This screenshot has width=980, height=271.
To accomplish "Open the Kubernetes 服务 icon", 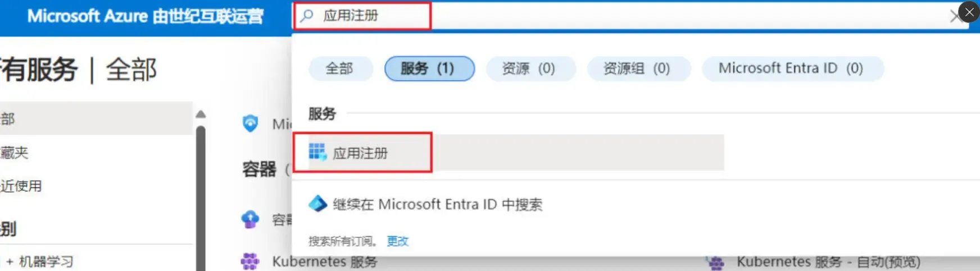I will 250,261.
